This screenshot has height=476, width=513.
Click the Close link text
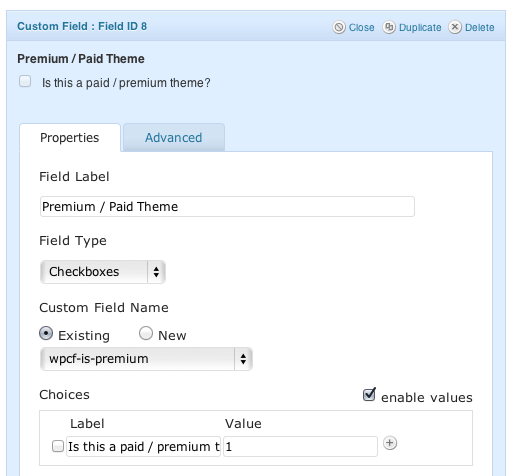361,27
